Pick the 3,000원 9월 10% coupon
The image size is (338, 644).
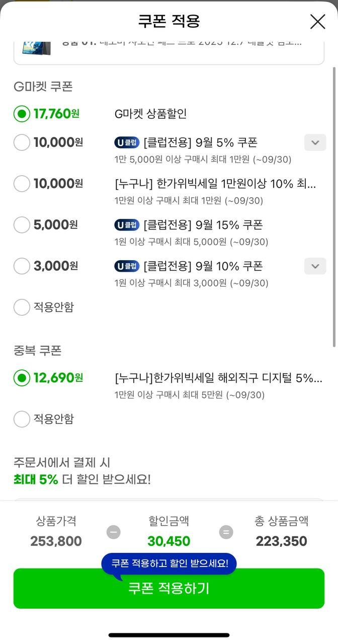[22, 266]
